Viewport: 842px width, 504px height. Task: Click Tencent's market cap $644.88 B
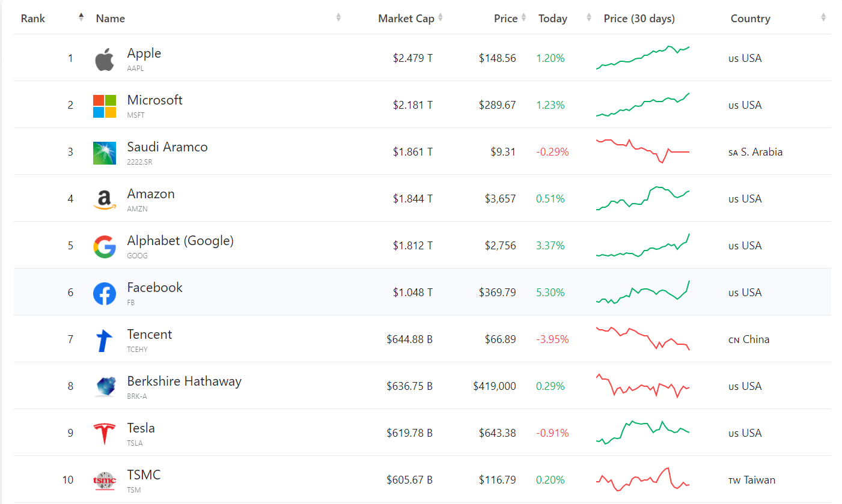pyautogui.click(x=410, y=339)
